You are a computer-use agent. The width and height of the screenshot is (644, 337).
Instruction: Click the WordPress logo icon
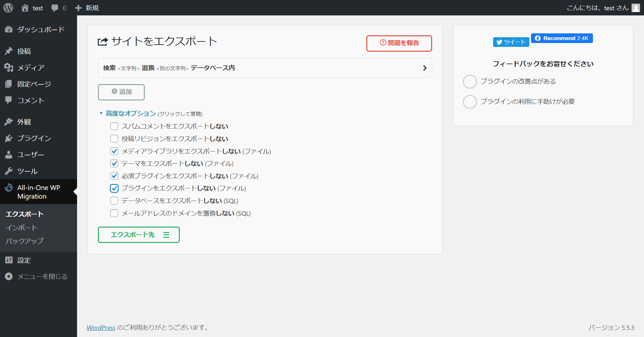click(8, 8)
